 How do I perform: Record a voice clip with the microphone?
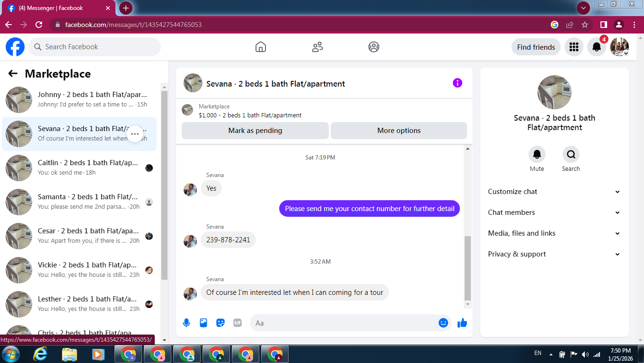(x=186, y=323)
